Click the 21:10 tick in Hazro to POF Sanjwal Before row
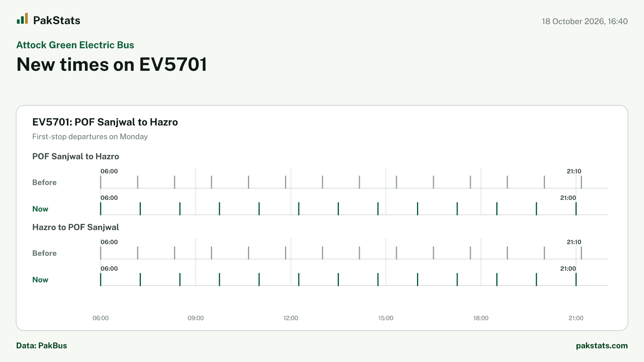This screenshot has width=644, height=362. (x=581, y=253)
